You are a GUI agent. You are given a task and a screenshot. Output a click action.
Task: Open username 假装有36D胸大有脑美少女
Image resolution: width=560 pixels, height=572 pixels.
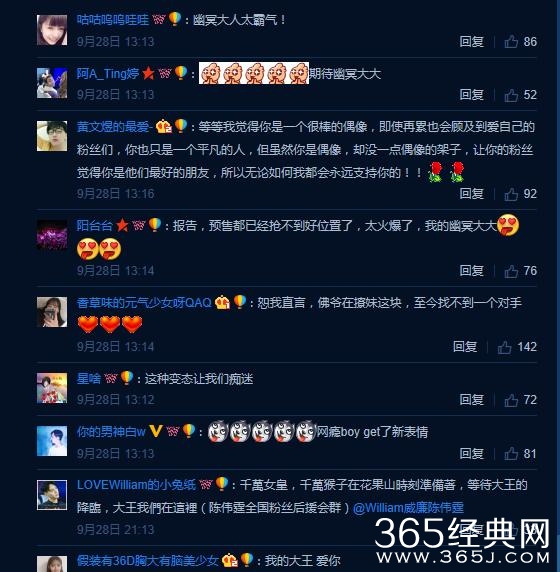pyautogui.click(x=147, y=561)
